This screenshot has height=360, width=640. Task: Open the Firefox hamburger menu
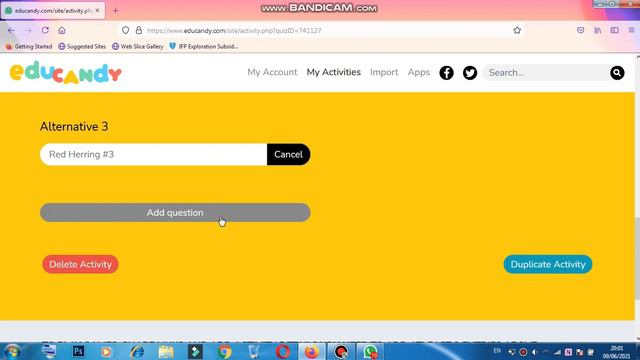[631, 30]
